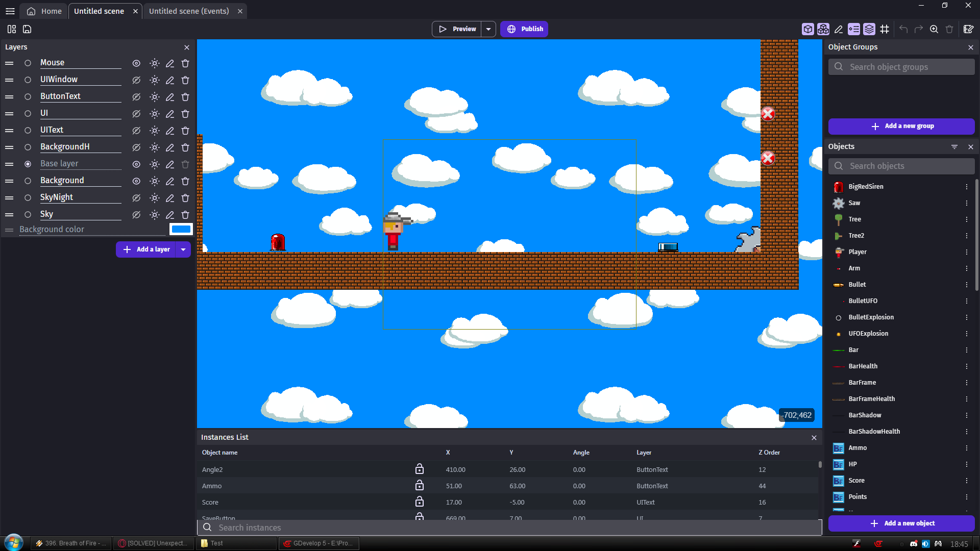Click Search objects field
The height and width of the screenshot is (551, 980).
901,166
